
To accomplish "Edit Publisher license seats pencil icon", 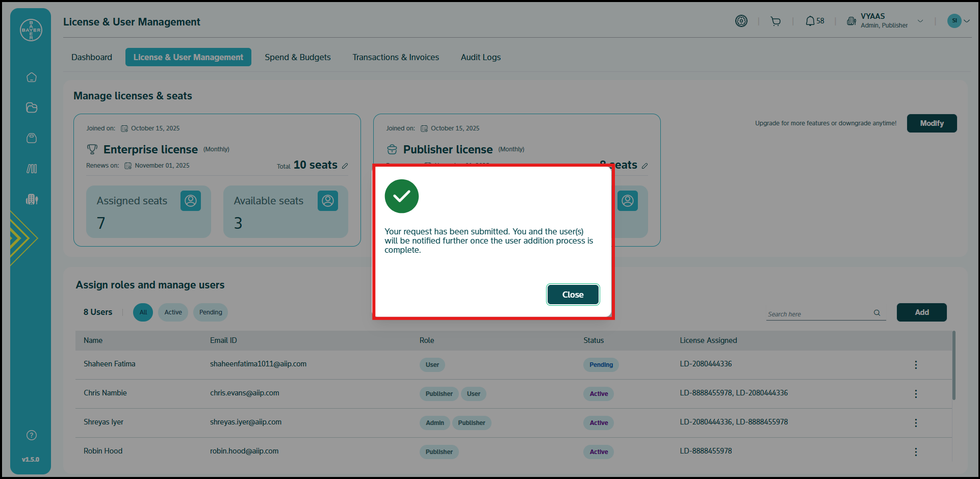I will pyautogui.click(x=645, y=166).
